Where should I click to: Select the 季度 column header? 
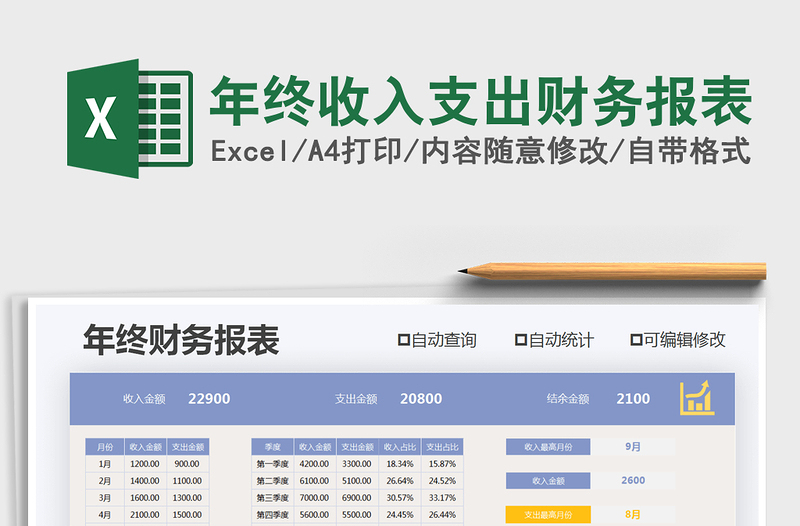(x=272, y=447)
